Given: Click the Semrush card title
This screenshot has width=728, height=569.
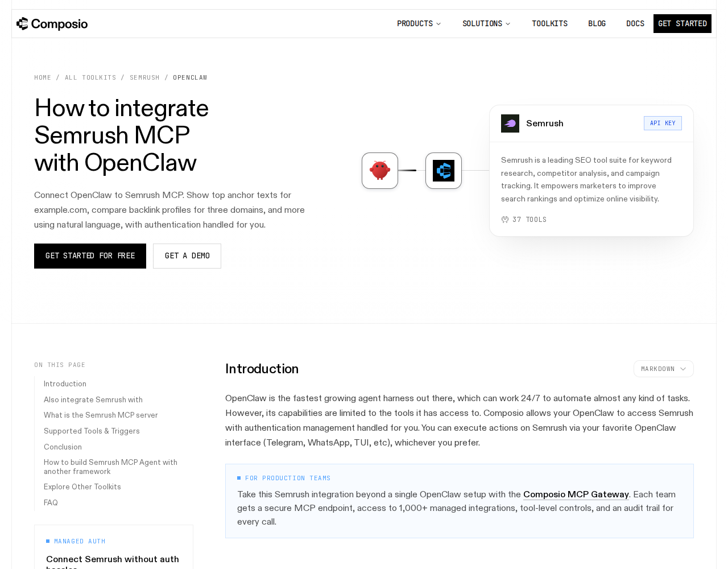Looking at the screenshot, I should pos(545,123).
